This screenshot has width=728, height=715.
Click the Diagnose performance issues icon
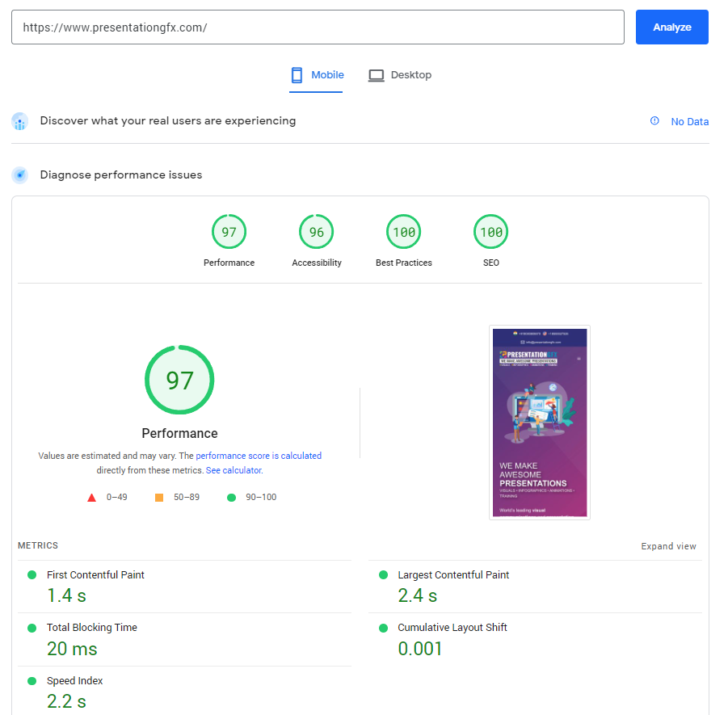(20, 175)
